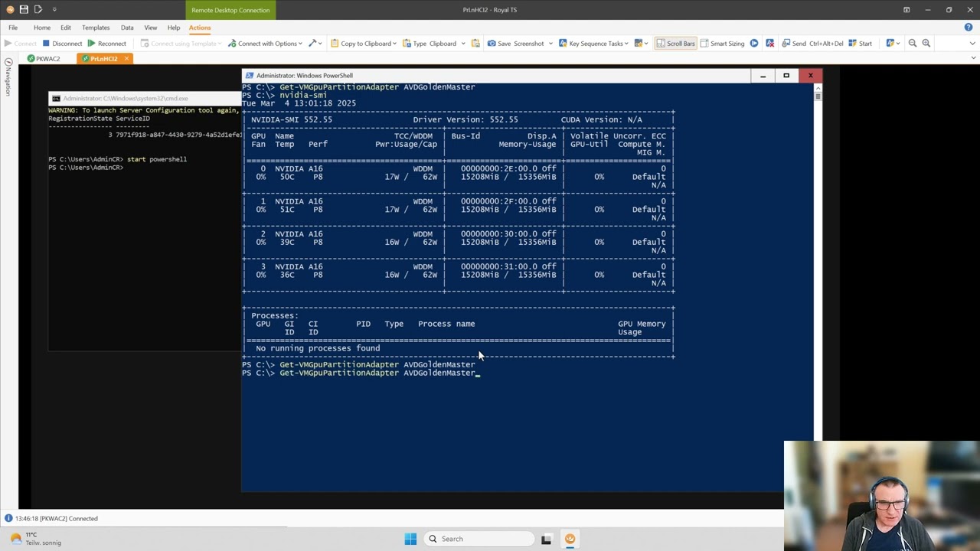Screen dimensions: 980x551
Task: Expand the Save Screenshot dropdown arrow
Action: pos(549,44)
